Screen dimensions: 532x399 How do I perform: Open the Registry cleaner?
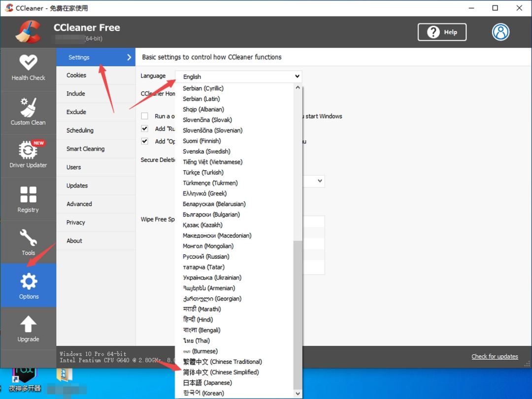(28, 199)
